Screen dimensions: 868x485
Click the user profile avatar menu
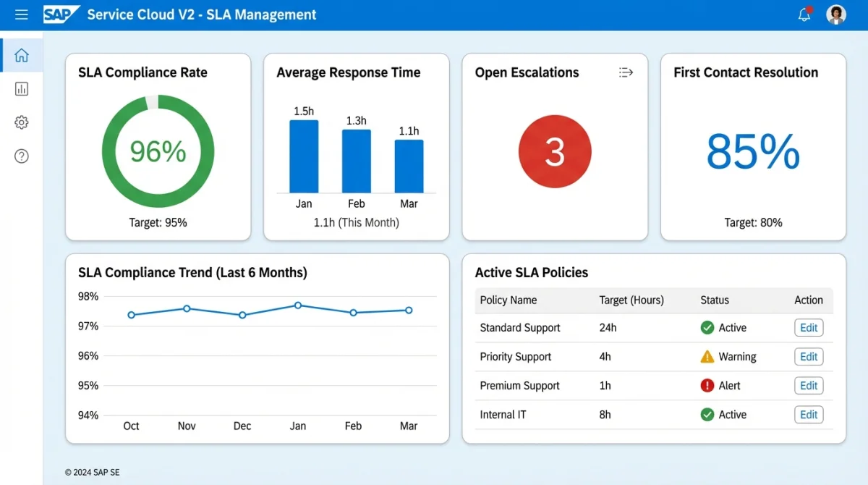click(x=836, y=14)
